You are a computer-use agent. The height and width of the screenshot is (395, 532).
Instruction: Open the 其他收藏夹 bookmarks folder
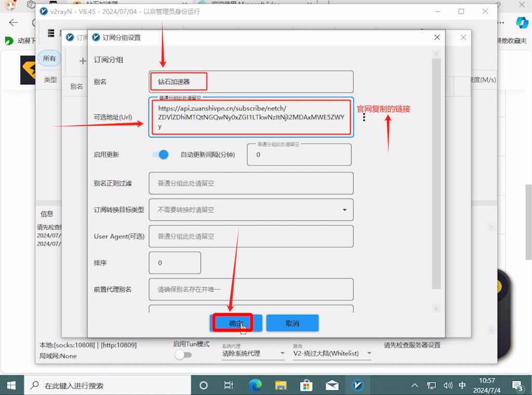point(512,41)
